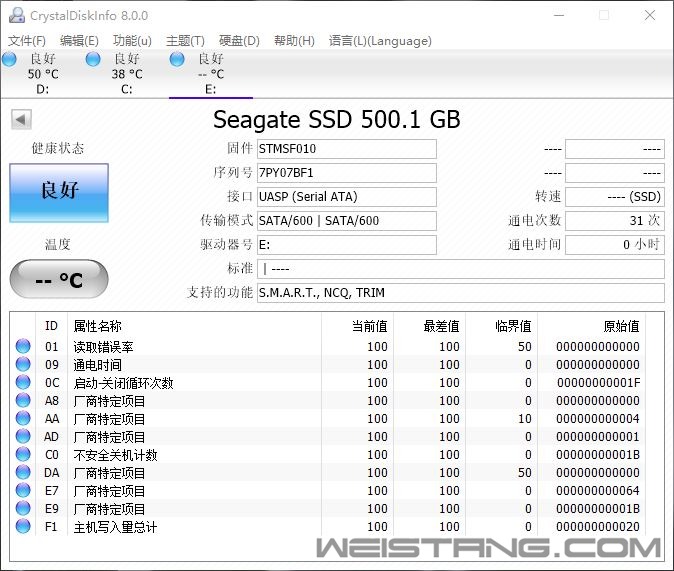Click status orb for attribute 09 通电时间
This screenshot has width=674, height=571.
pos(23,364)
